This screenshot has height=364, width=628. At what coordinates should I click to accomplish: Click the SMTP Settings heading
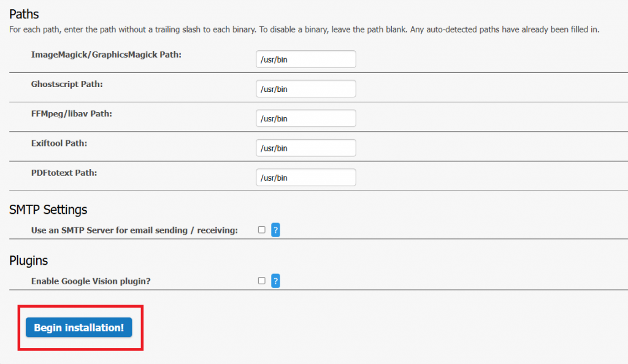48,210
